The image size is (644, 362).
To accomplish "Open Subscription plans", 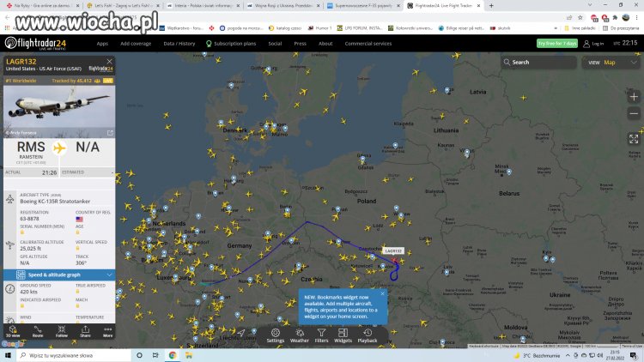I will [231, 44].
